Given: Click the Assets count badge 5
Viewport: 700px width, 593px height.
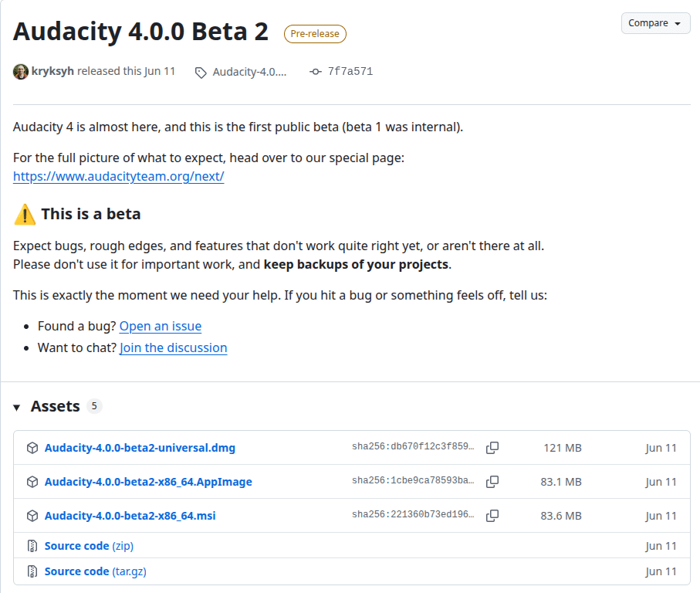Looking at the screenshot, I should click(x=94, y=406).
